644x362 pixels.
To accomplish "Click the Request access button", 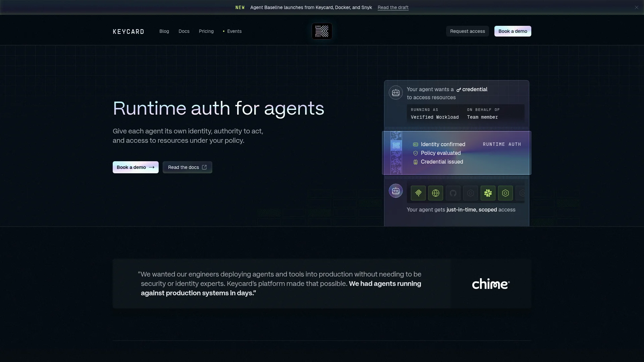I will click(468, 31).
